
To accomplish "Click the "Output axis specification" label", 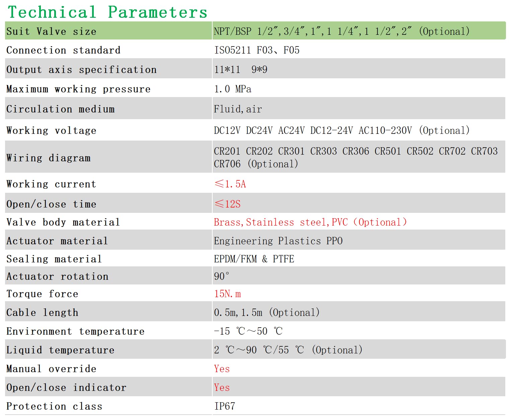I will pos(81,70).
